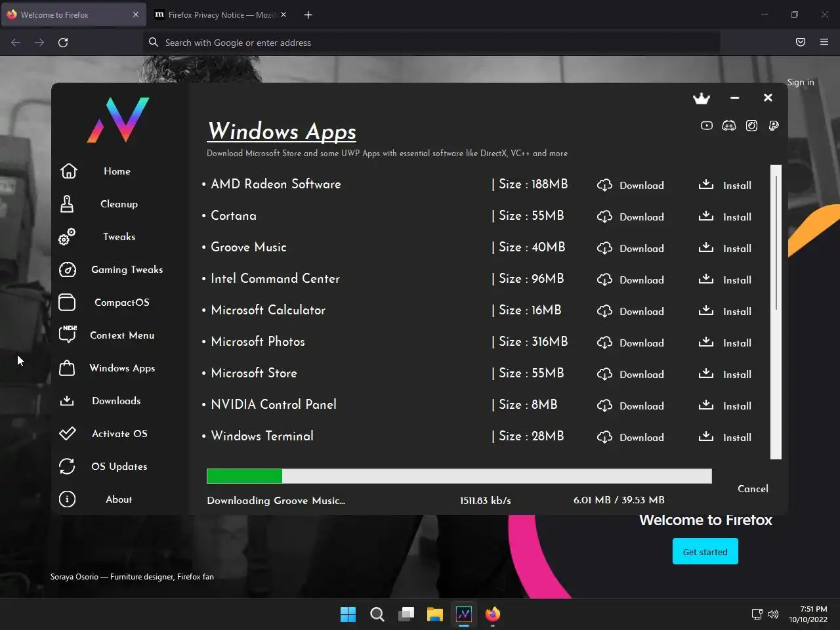The width and height of the screenshot is (840, 630).
Task: Open Context Menu section
Action: tap(122, 335)
